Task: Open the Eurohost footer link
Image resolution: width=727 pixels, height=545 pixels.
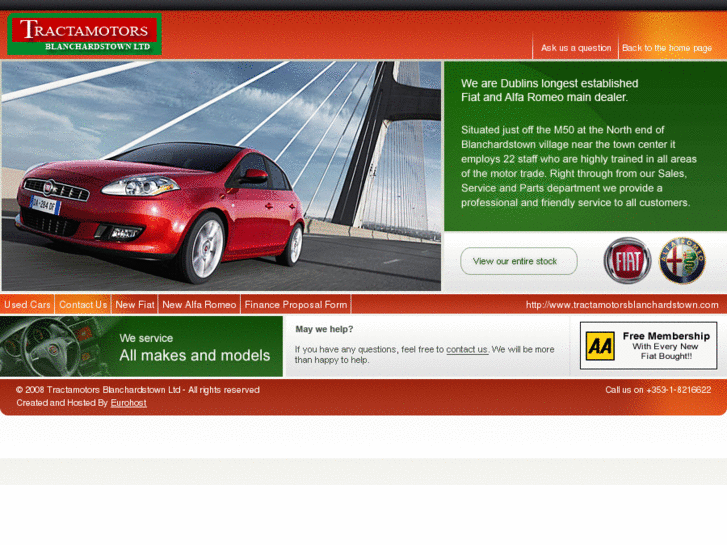Action: tap(128, 403)
